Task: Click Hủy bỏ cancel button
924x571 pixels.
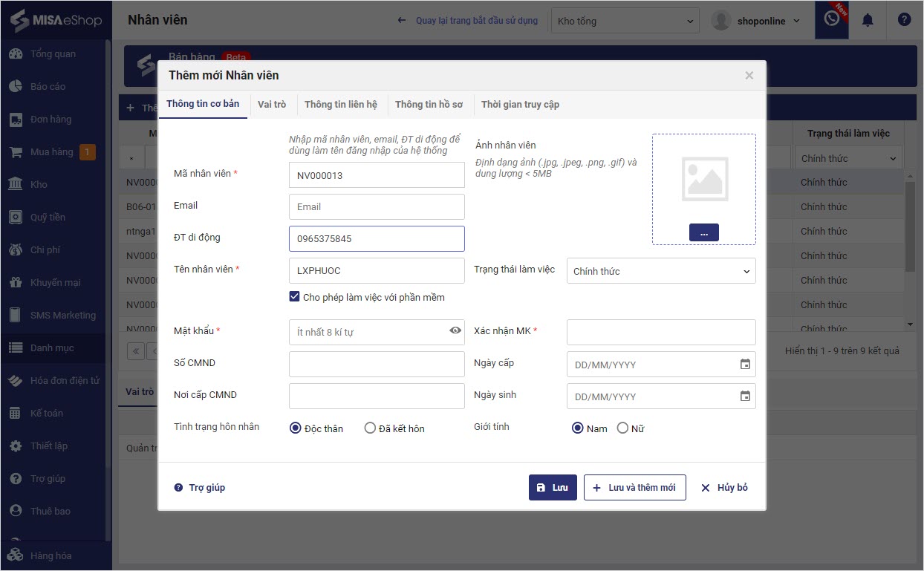Action: [724, 487]
